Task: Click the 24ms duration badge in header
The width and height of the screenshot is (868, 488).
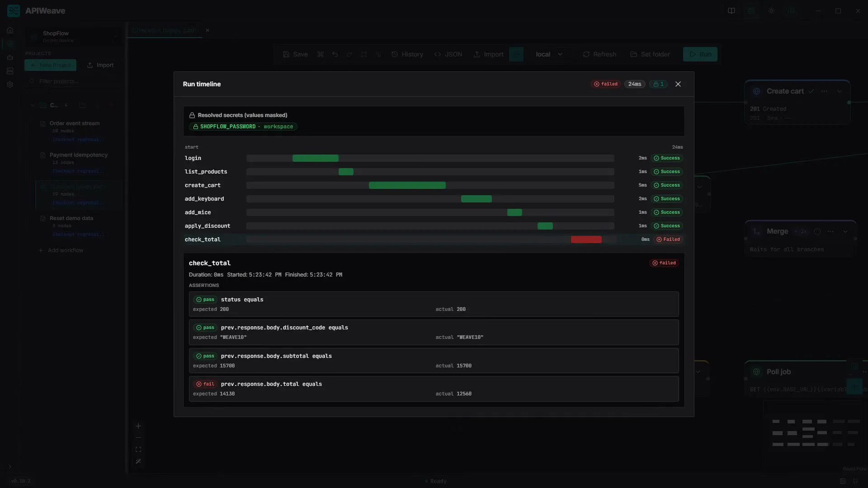Action: [635, 84]
